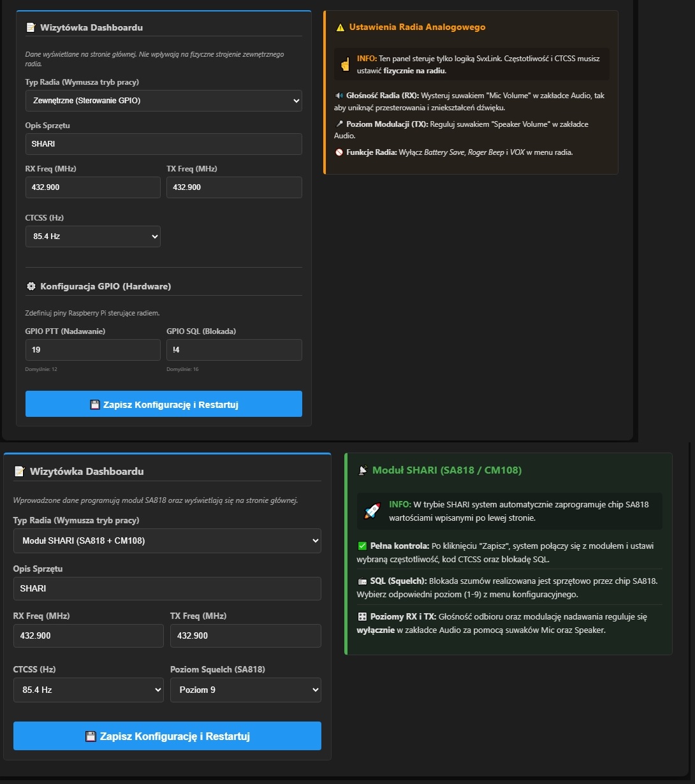
Task: Save configuration using the button below Poziom Squelch
Action: [167, 736]
